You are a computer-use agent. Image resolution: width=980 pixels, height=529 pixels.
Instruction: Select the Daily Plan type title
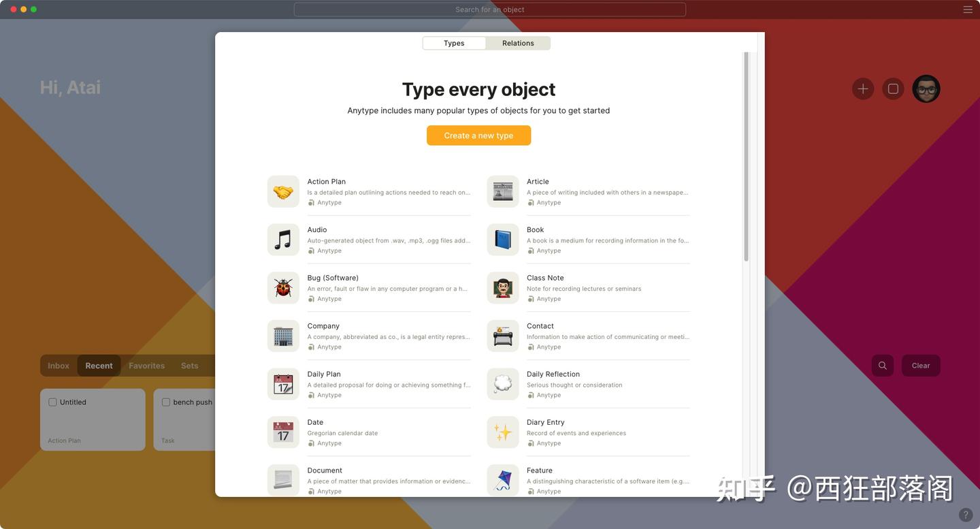[324, 374]
